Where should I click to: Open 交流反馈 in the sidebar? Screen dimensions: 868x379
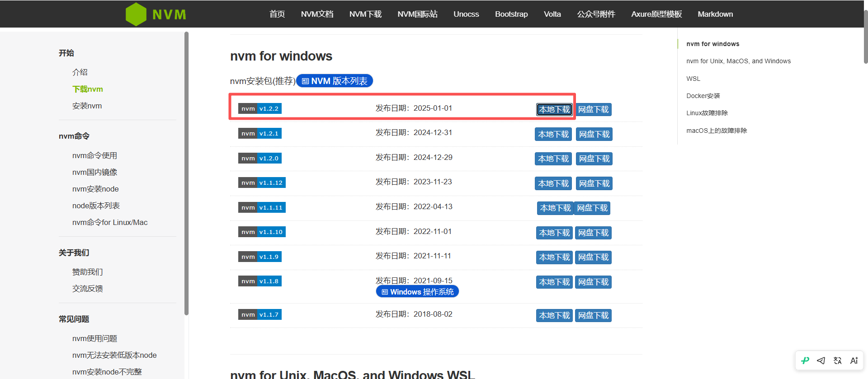[x=88, y=289]
